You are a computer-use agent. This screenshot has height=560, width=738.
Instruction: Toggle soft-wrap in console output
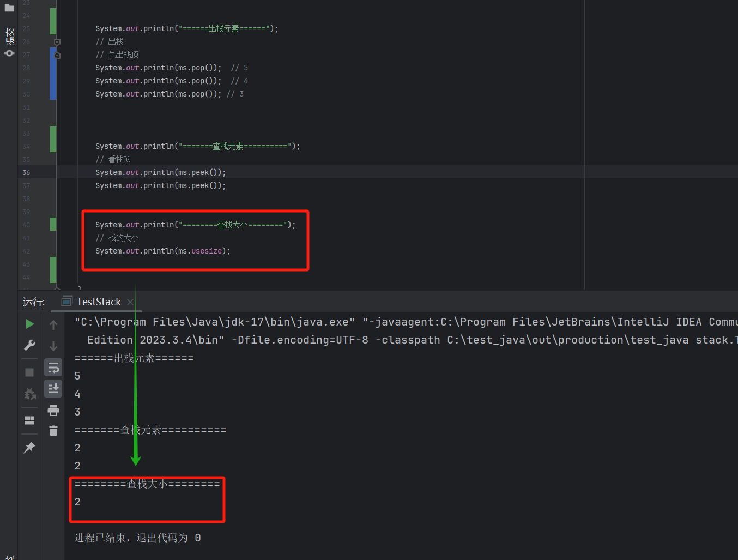tap(53, 368)
